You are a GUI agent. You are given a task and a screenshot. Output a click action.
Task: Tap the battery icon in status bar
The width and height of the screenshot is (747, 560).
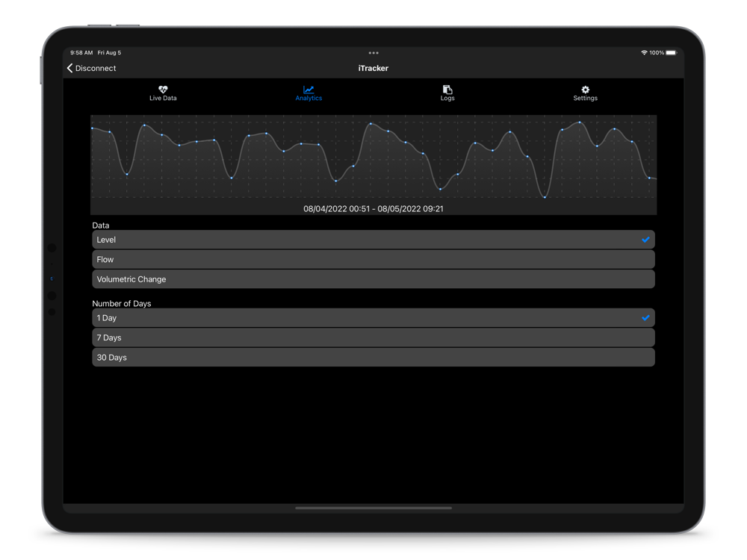click(672, 52)
